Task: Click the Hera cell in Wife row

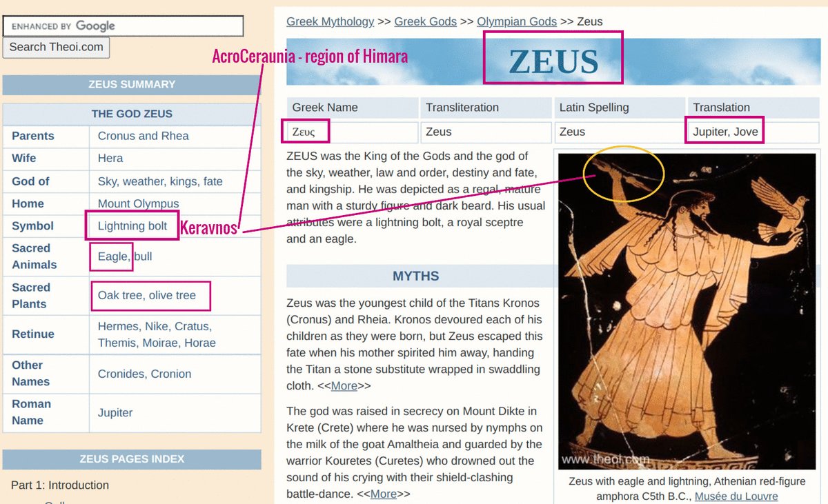Action: (x=175, y=159)
